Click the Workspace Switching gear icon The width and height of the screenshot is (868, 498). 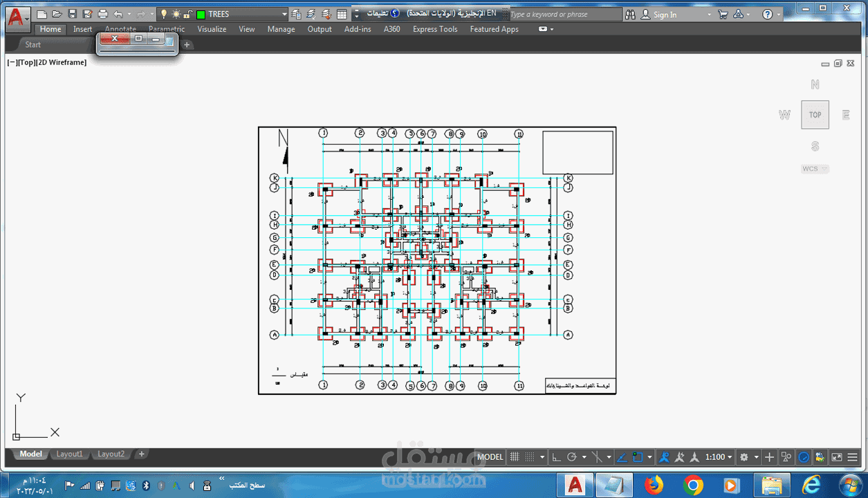(744, 457)
